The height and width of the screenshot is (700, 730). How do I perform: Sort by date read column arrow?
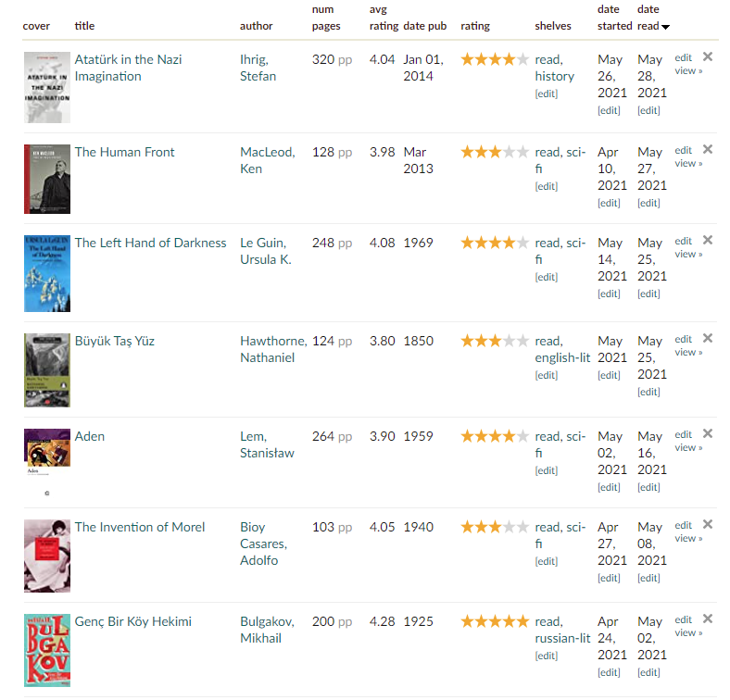(665, 27)
